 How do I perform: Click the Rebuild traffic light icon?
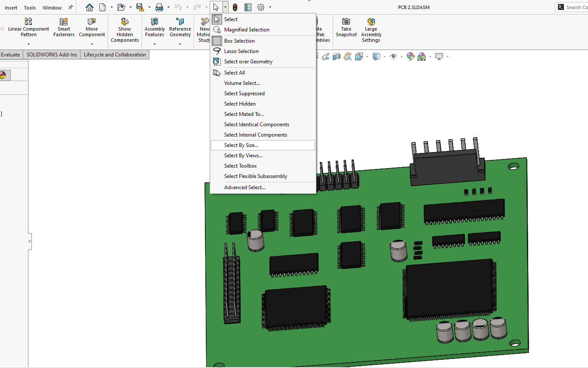click(x=235, y=7)
